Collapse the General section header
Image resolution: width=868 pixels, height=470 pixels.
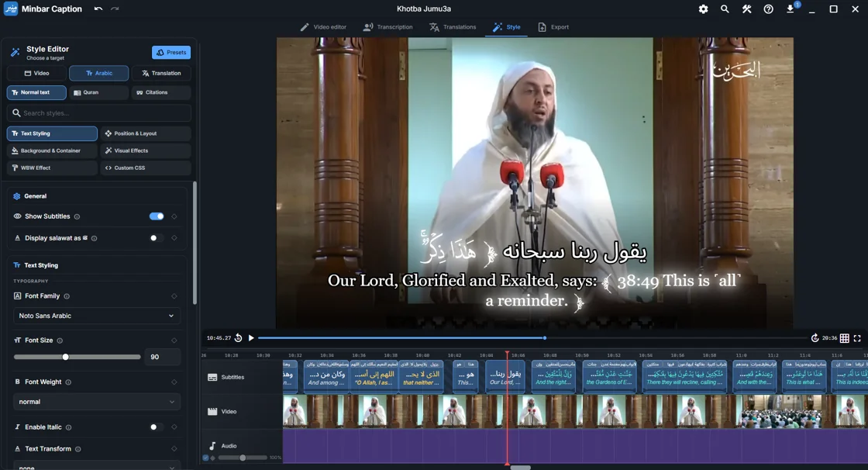click(x=96, y=196)
